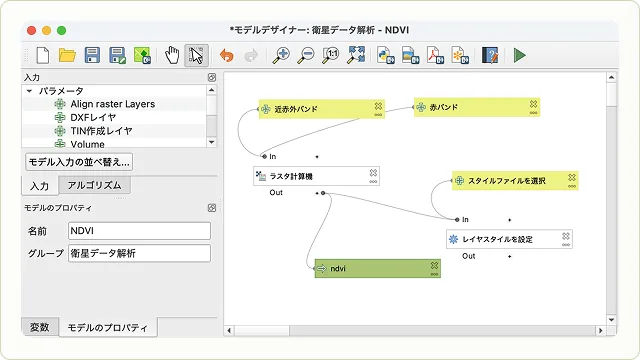Click the parameter list scroll down arrow

(211, 142)
